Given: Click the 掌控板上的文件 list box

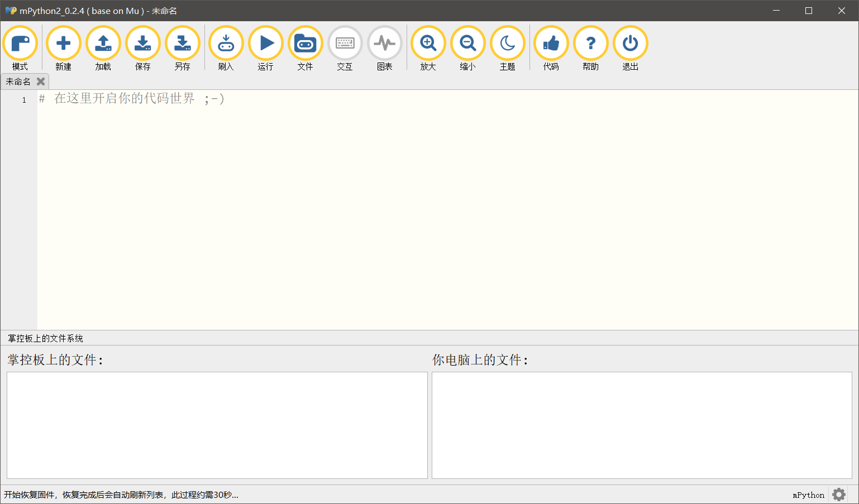Looking at the screenshot, I should pyautogui.click(x=217, y=425).
